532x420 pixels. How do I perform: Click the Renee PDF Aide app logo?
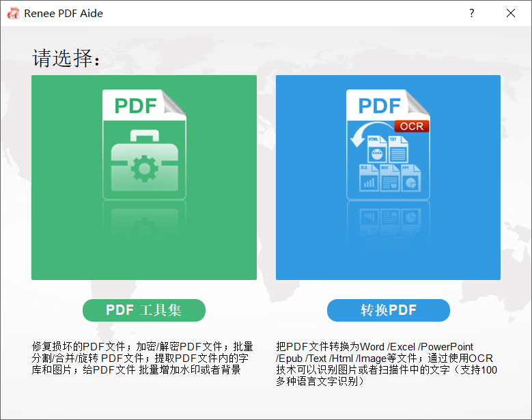click(x=13, y=13)
